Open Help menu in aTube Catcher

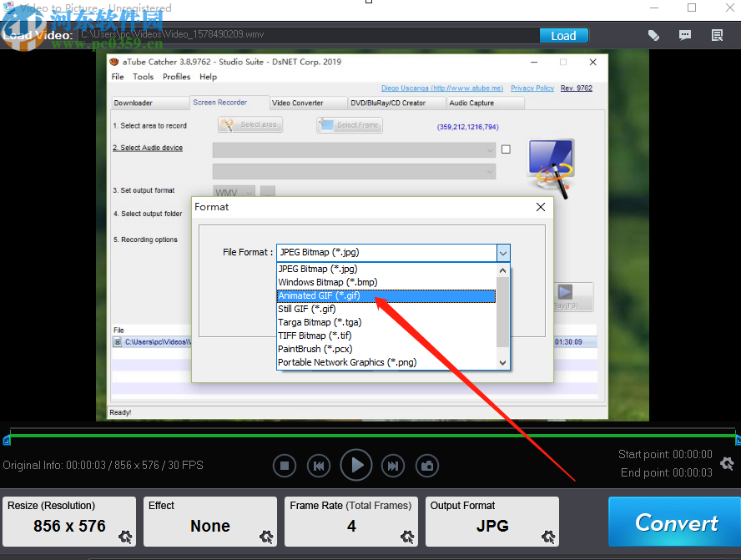[x=208, y=77]
